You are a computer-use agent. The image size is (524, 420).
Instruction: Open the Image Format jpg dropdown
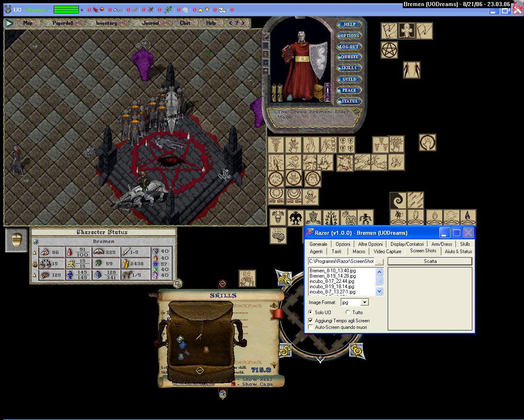point(365,302)
